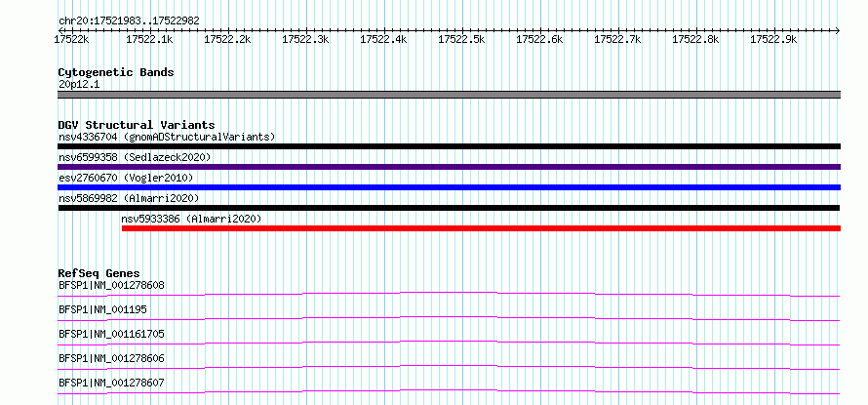Select the black nsv5869982 Almarri2020 variant bar

(x=449, y=208)
